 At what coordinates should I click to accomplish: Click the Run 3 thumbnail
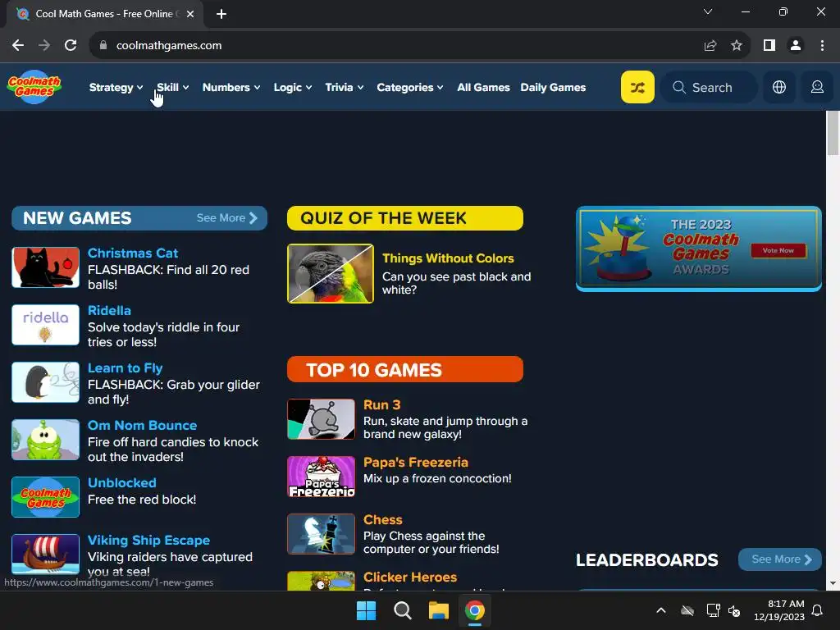[x=321, y=419]
